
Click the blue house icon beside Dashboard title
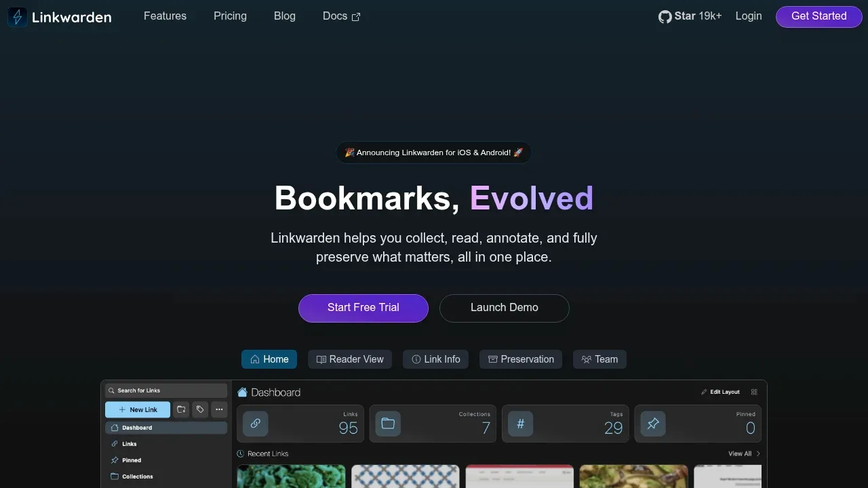click(242, 392)
